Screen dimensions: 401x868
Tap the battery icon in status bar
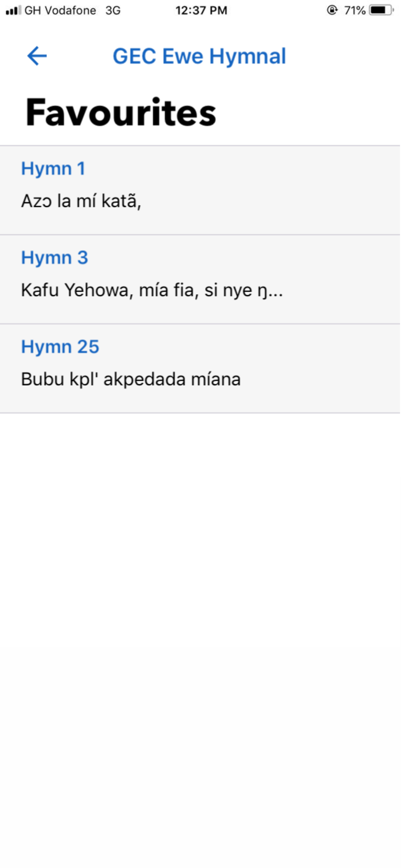381,10
